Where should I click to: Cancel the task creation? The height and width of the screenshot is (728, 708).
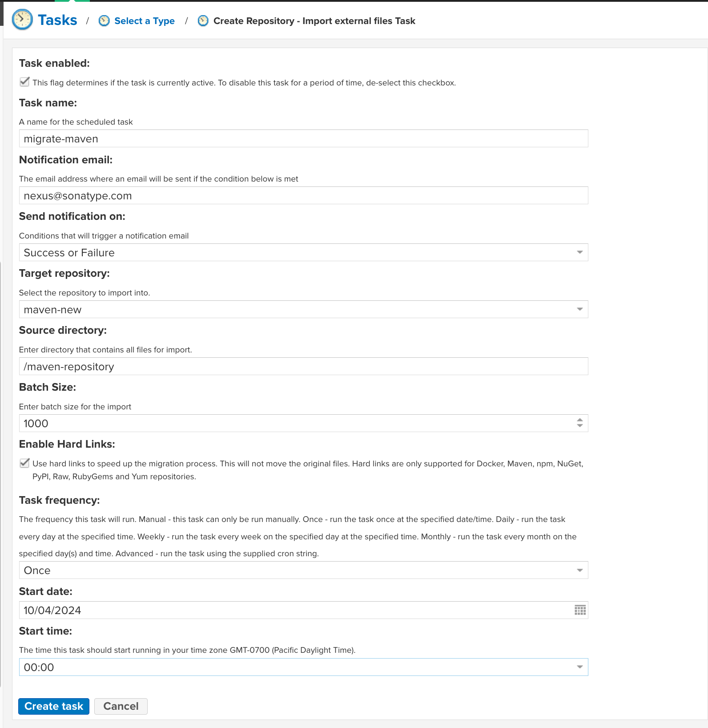coord(121,706)
